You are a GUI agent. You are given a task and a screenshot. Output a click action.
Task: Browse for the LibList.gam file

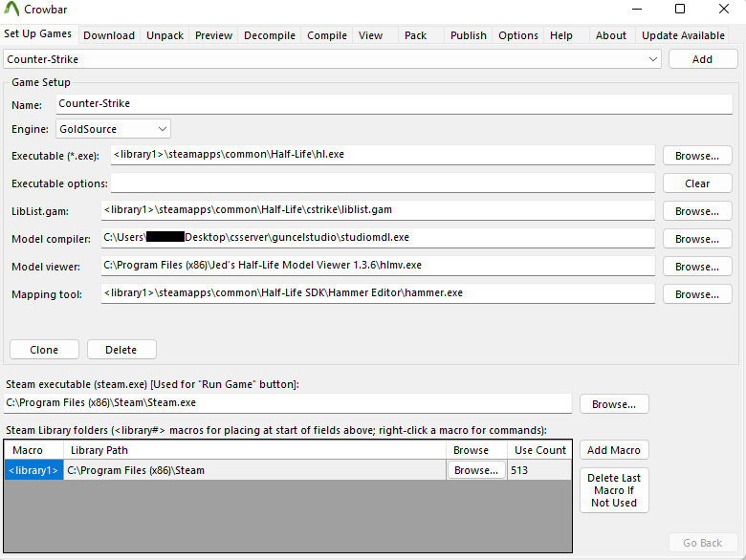pyautogui.click(x=697, y=211)
